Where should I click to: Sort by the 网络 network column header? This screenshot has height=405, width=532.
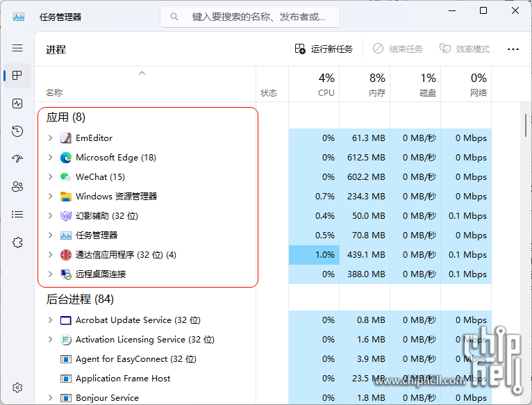tap(466, 84)
